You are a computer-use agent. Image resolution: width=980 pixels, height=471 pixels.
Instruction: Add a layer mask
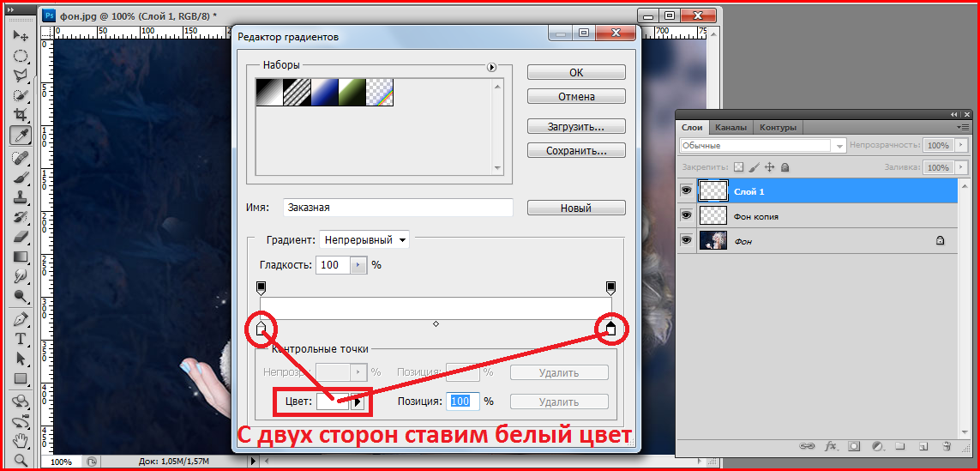pos(854,446)
